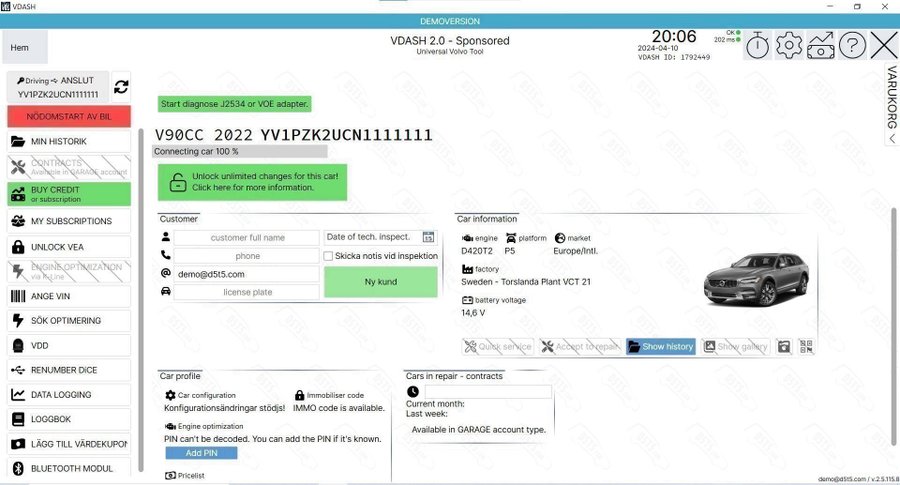This screenshot has height=485, width=900.
Task: Select MY SUBSCRIPTIONS from the sidebar
Action: pos(69,221)
